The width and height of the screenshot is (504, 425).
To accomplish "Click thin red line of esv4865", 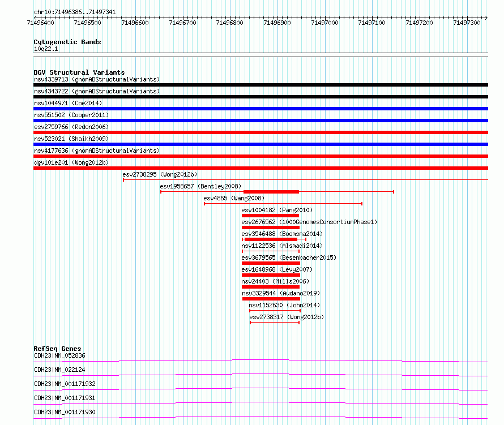I will click(283, 204).
